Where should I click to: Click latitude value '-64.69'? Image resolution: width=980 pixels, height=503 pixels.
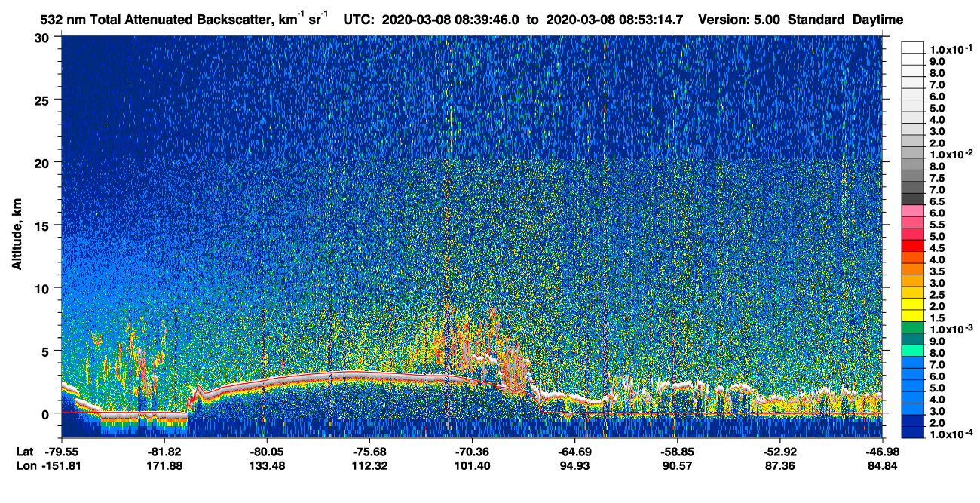point(574,452)
